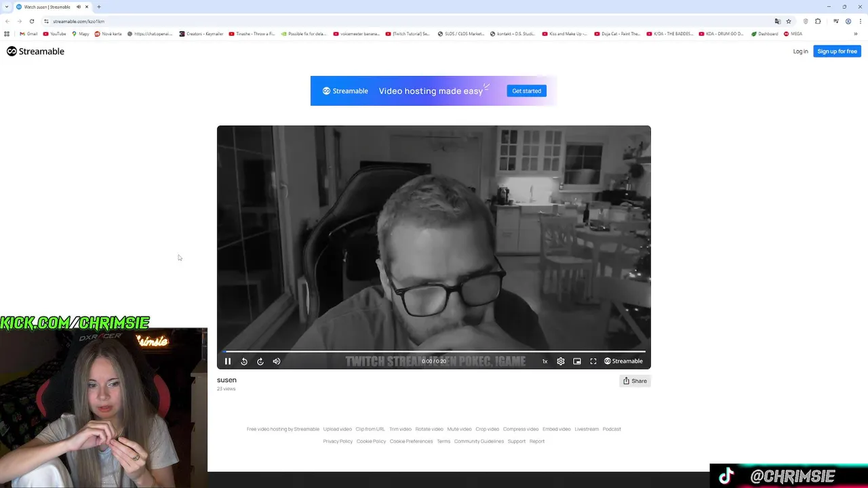The width and height of the screenshot is (868, 488).
Task: Open Mute video footer link
Action: click(459, 429)
